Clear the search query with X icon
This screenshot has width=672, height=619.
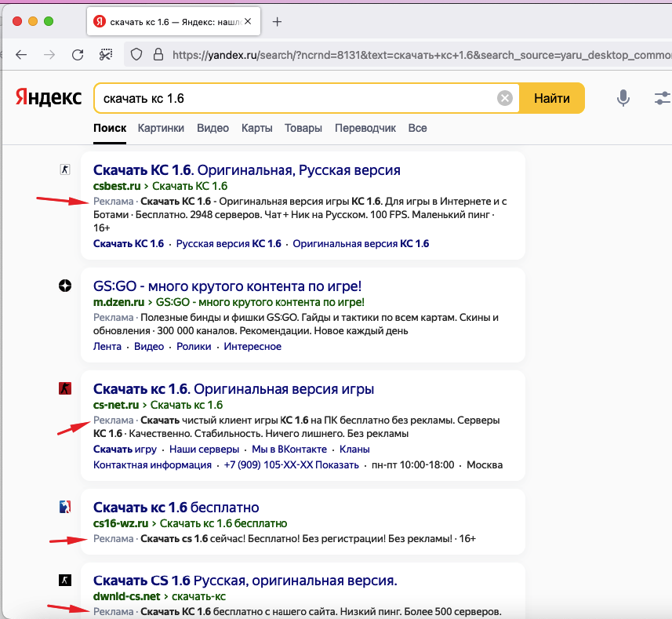pyautogui.click(x=505, y=98)
